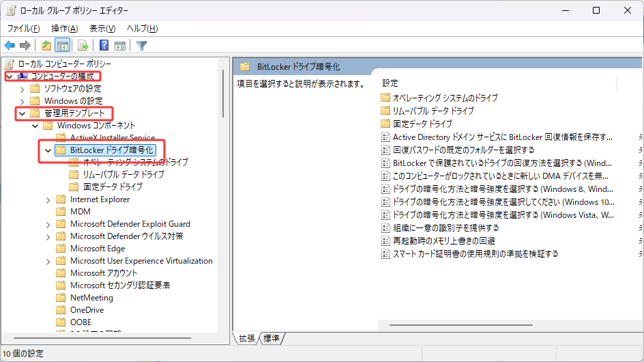Click the Forward arrow toolbar icon
644x362 pixels.
pos(25,46)
